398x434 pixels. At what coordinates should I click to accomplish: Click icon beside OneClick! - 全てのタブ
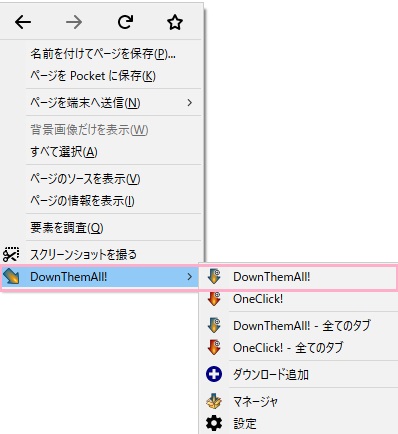(214, 347)
